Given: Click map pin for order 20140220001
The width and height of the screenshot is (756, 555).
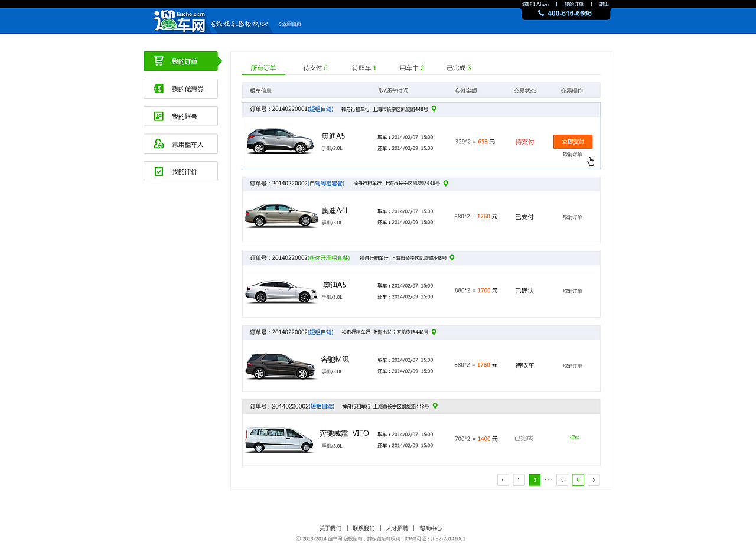Looking at the screenshot, I should (434, 109).
